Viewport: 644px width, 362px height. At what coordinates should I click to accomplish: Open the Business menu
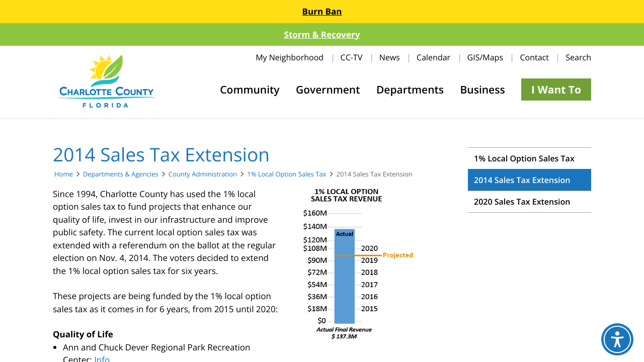482,89
